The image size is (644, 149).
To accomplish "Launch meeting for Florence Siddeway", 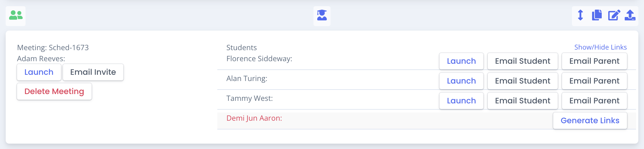I will (461, 61).
